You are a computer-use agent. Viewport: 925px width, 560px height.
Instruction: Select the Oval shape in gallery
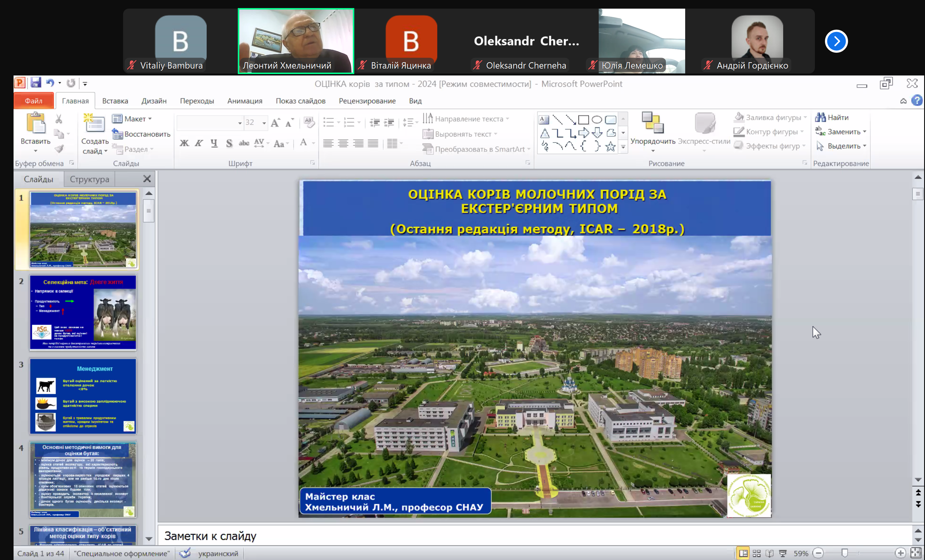point(597,120)
